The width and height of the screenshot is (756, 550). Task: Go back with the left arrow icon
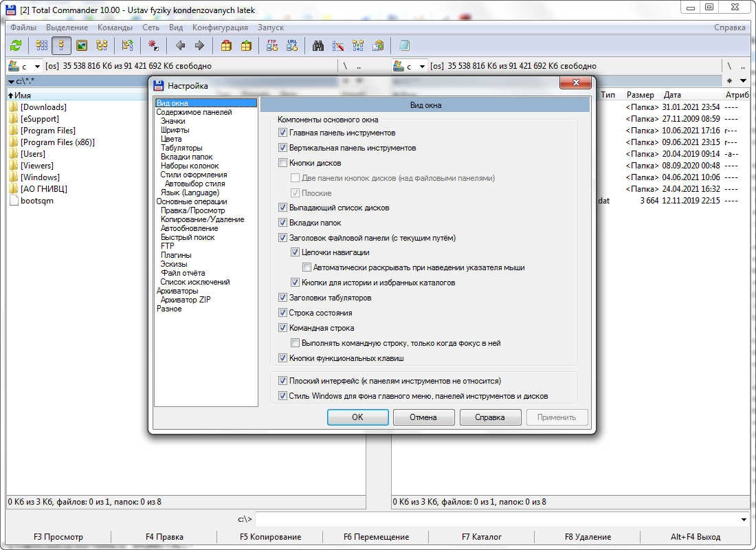tap(180, 46)
